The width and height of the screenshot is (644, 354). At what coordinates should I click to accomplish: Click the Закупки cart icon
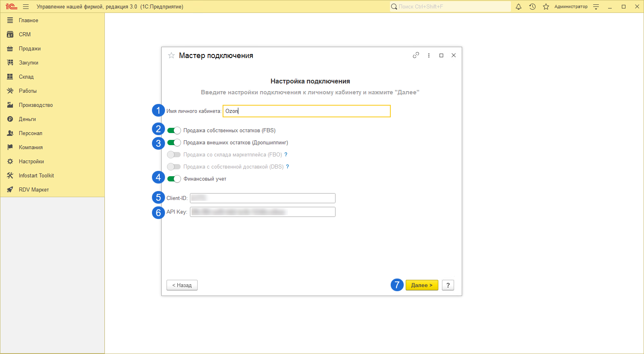point(10,62)
